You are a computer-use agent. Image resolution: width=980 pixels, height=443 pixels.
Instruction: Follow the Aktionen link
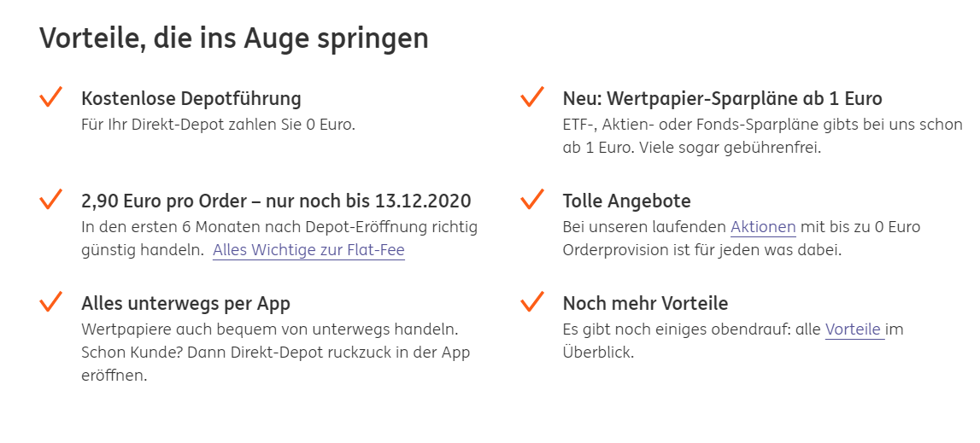point(763,227)
